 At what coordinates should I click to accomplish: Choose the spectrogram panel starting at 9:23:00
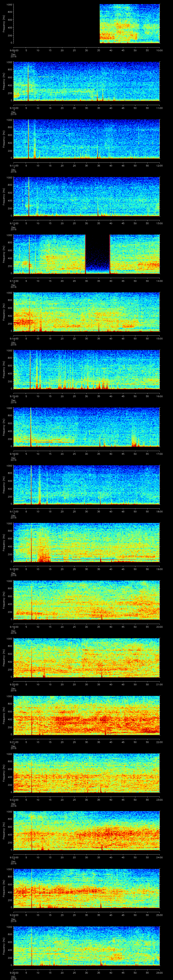pyautogui.click(x=87, y=831)
